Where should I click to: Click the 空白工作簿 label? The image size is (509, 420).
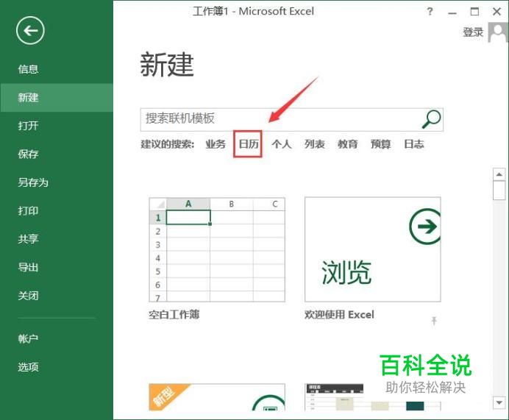point(174,315)
